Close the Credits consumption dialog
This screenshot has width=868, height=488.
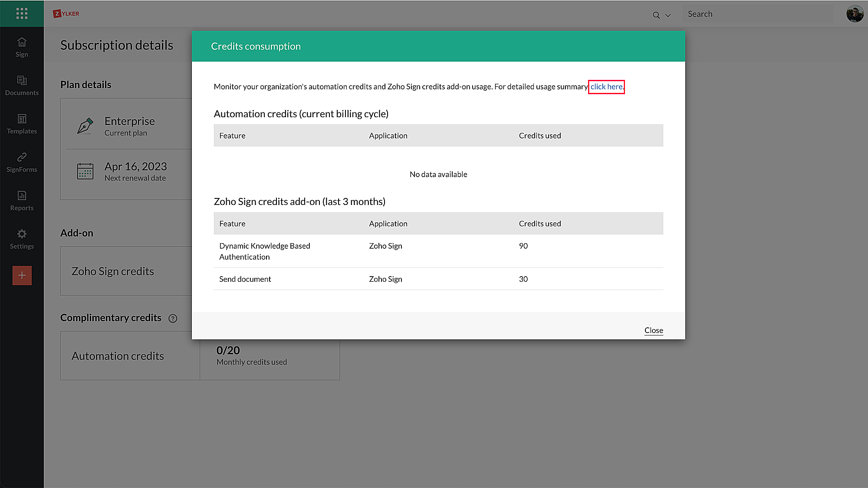653,330
